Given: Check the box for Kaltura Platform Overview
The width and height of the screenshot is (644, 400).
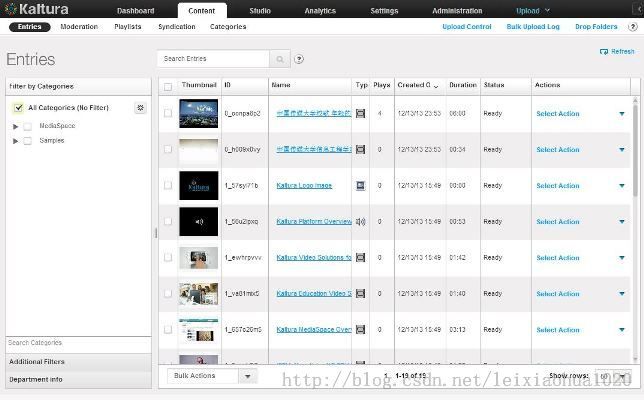Looking at the screenshot, I should (168, 221).
